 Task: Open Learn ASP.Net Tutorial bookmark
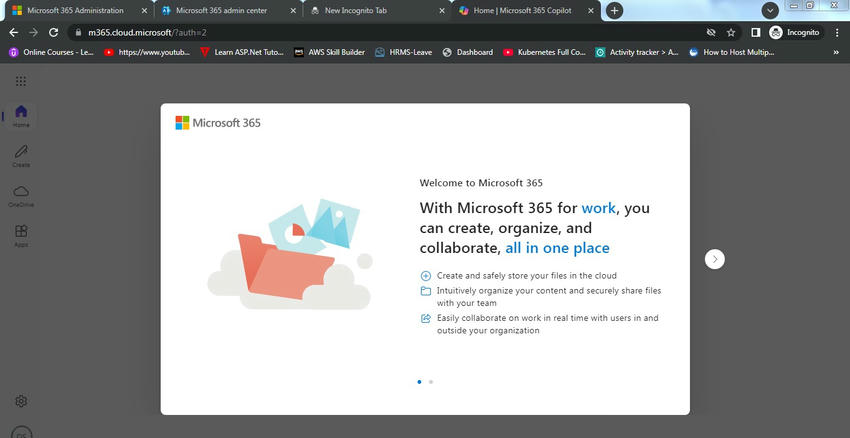coord(243,53)
